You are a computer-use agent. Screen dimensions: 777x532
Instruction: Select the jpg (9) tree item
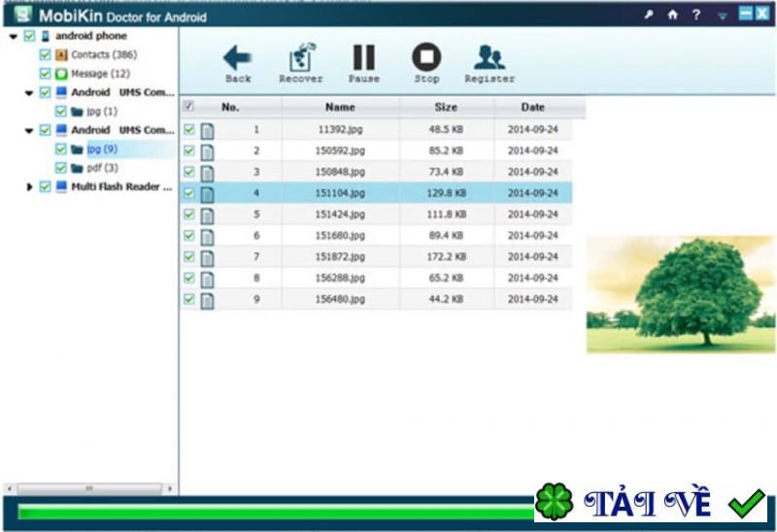pos(102,150)
